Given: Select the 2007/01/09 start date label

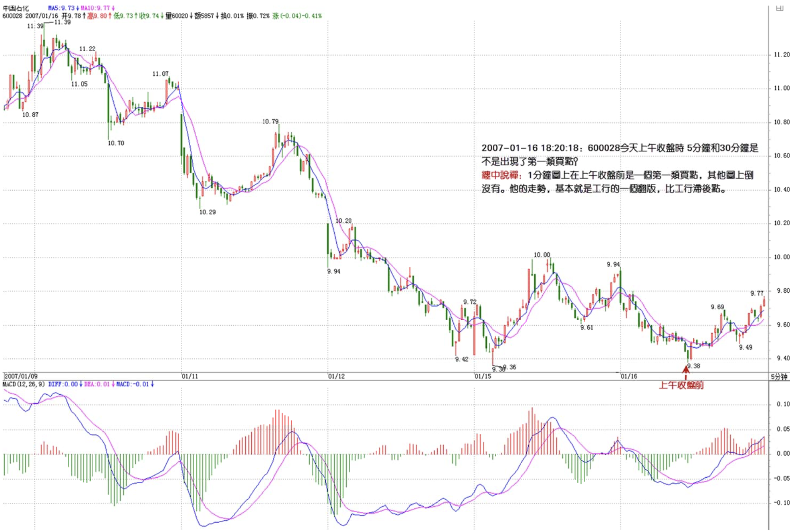Looking at the screenshot, I should coord(21,376).
